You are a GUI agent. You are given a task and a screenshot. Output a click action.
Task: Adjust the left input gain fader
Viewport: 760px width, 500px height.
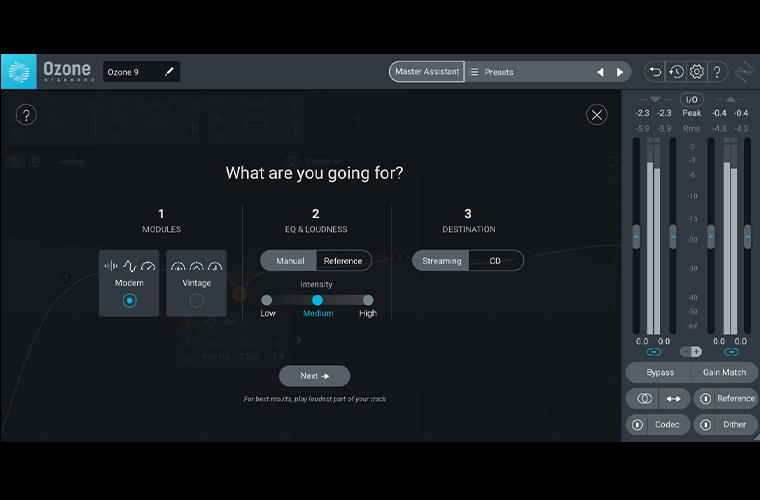coord(636,237)
